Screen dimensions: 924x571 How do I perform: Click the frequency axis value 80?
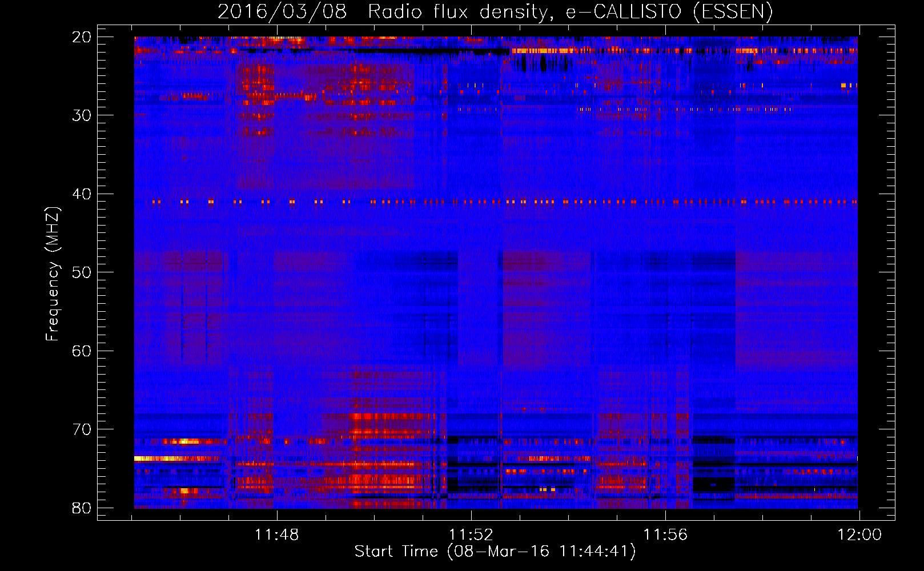click(82, 508)
